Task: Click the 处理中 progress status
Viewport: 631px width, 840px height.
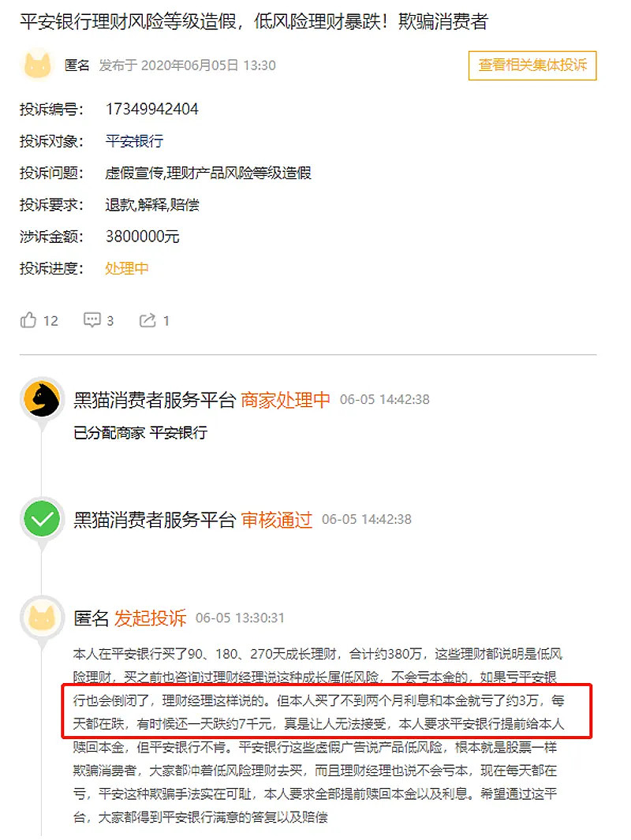Action: click(x=127, y=268)
